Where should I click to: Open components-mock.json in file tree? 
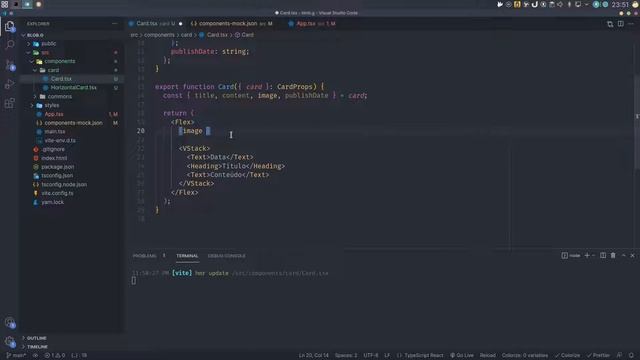73,123
